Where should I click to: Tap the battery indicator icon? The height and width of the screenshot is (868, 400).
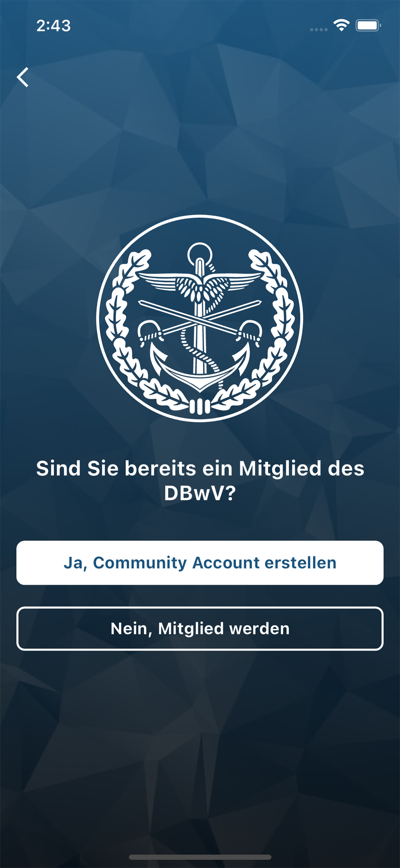pyautogui.click(x=368, y=25)
